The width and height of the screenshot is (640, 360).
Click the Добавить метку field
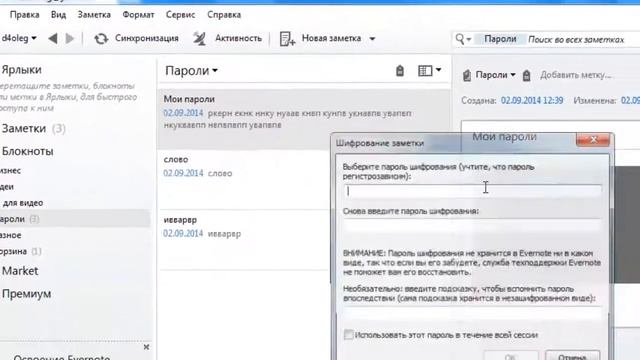point(576,75)
